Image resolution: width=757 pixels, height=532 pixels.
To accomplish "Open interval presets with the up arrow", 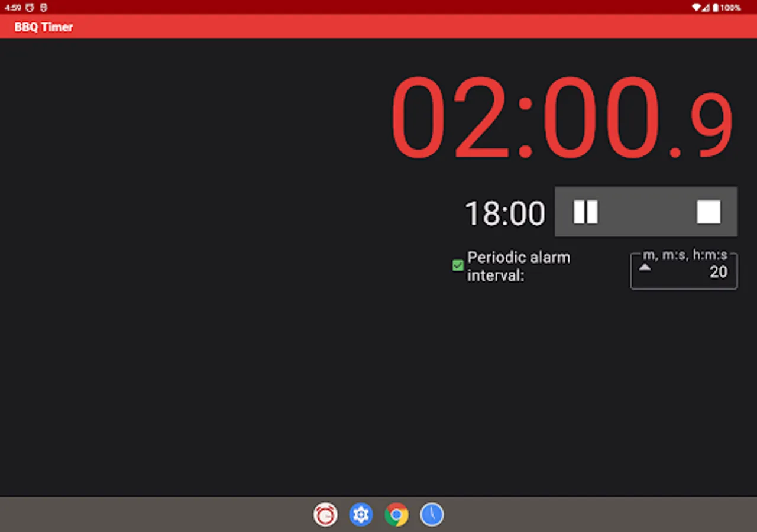I will pos(645,267).
